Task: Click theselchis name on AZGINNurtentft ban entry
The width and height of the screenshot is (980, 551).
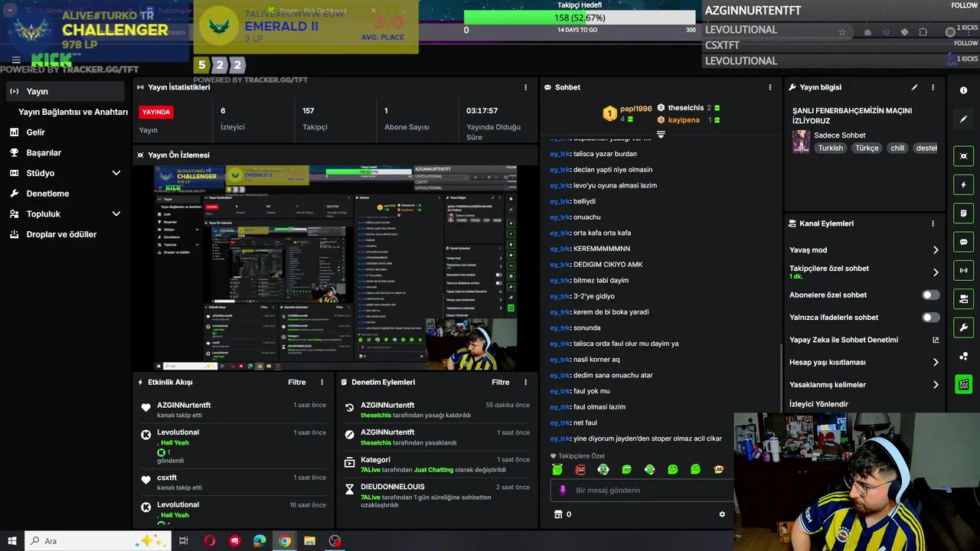Action: click(x=376, y=442)
